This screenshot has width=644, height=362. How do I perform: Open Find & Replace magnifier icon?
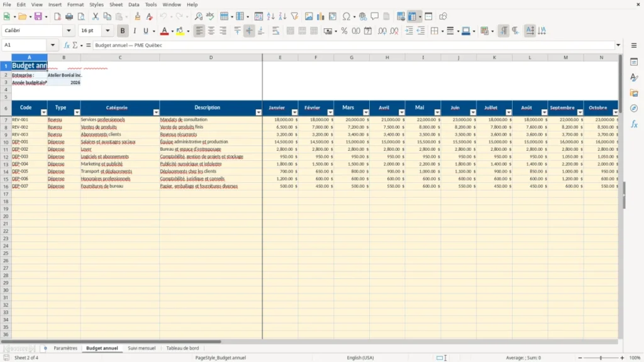(x=198, y=16)
